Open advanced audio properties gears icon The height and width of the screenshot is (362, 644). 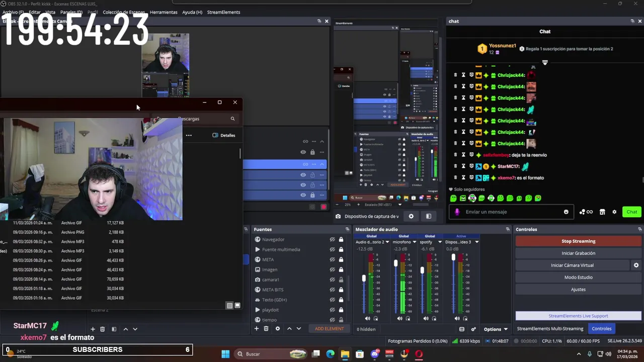pyautogui.click(x=473, y=329)
